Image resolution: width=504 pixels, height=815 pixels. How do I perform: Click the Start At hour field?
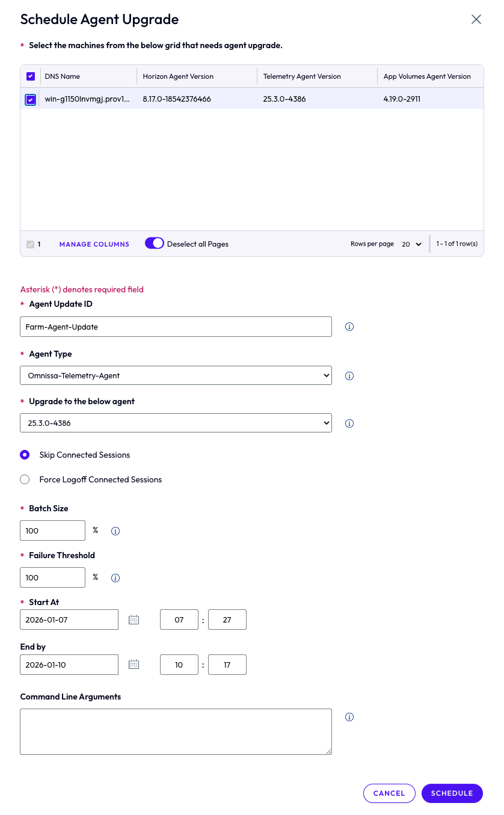(179, 620)
